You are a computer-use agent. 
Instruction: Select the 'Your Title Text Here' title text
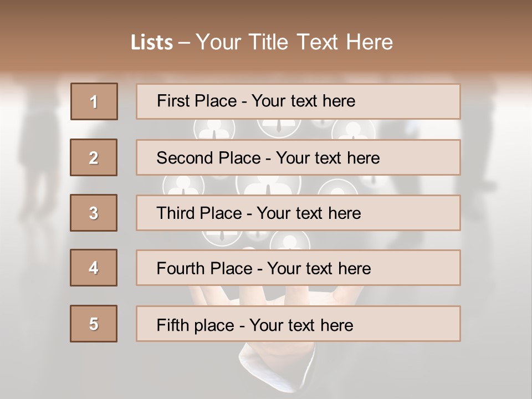tap(294, 42)
